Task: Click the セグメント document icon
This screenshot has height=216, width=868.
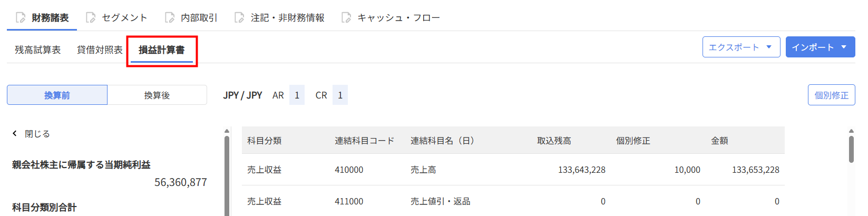Action: [x=91, y=18]
